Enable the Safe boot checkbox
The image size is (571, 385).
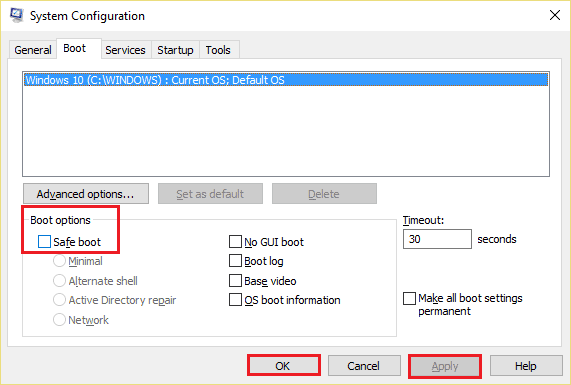44,242
